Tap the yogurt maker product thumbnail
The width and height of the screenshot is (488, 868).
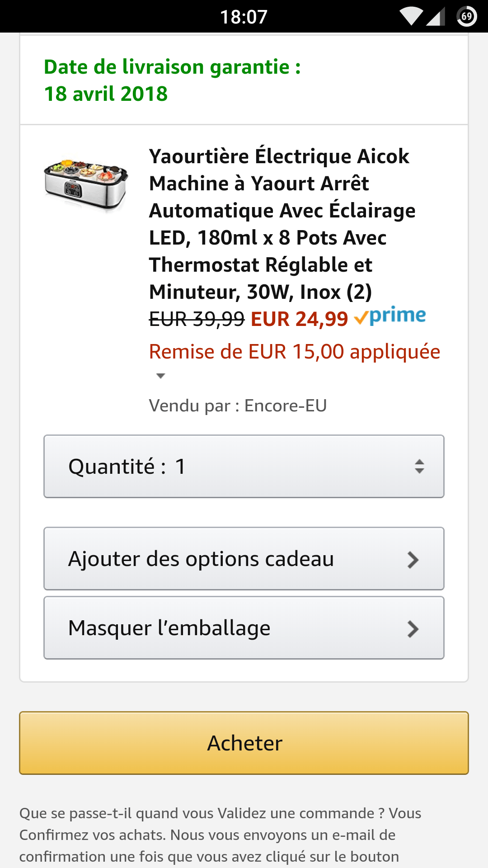point(86,184)
